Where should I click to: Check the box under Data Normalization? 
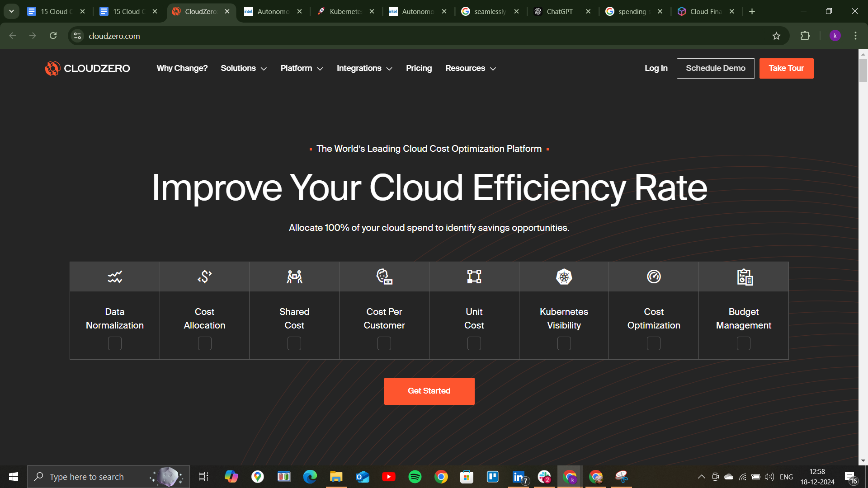click(x=114, y=343)
